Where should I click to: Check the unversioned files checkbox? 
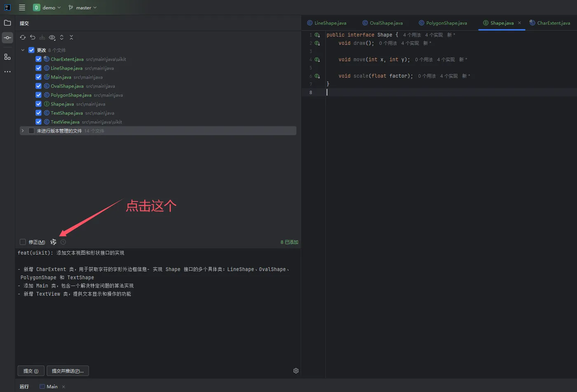click(x=31, y=131)
